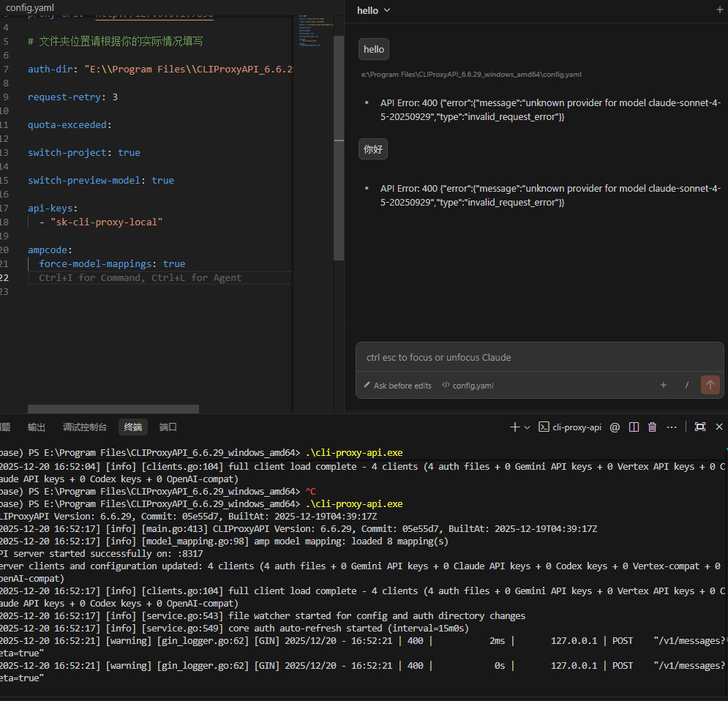The height and width of the screenshot is (701, 728).
Task: Click the editor horizontal scrollbar thumb
Action: pyautogui.click(x=113, y=409)
